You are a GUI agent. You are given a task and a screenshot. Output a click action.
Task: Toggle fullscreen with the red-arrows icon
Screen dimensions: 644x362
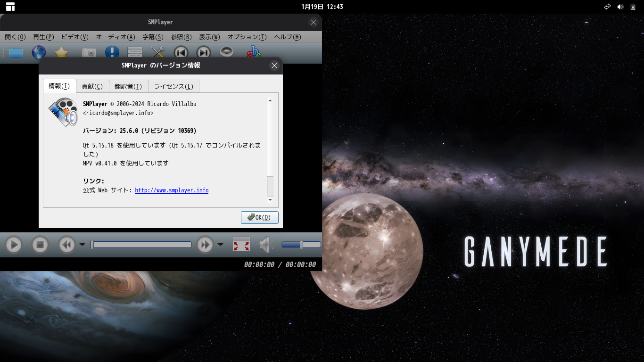[x=241, y=245]
